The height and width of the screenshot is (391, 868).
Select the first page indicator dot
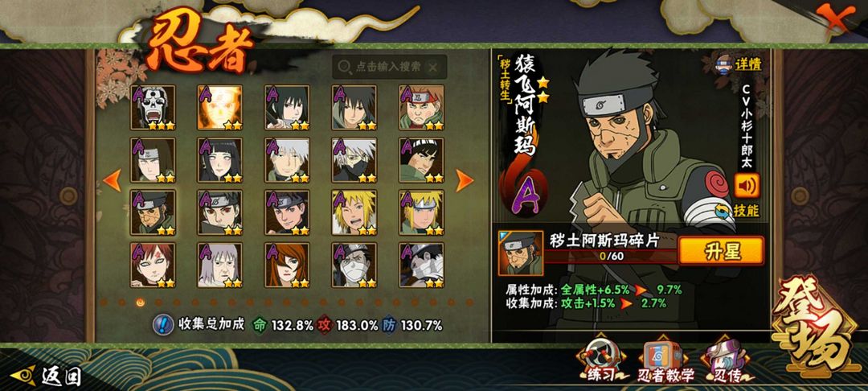pyautogui.click(x=104, y=303)
